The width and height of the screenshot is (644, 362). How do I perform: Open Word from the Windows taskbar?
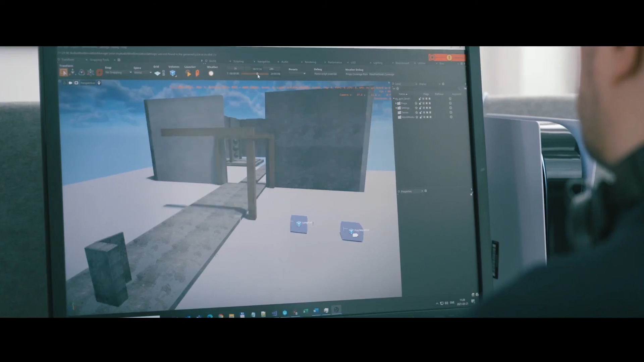[x=316, y=311]
